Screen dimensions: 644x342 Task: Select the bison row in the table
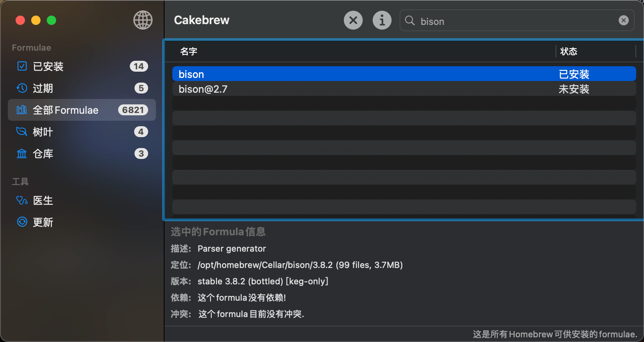404,74
